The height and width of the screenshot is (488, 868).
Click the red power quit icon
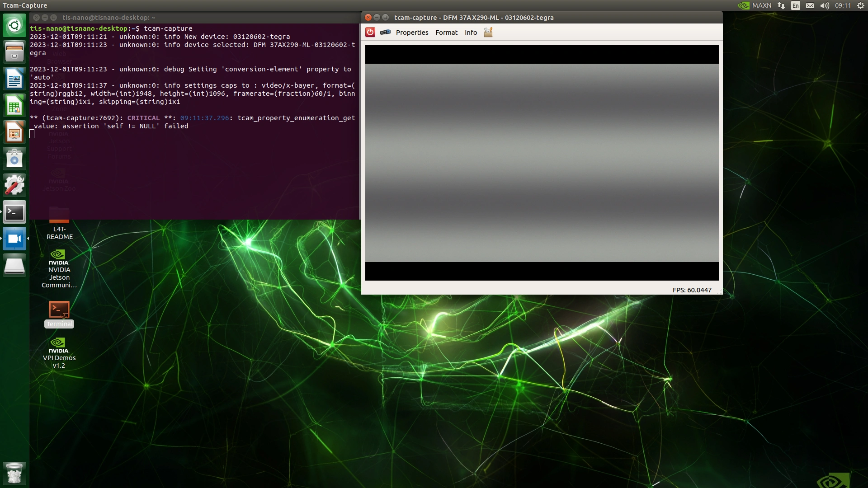pyautogui.click(x=370, y=32)
